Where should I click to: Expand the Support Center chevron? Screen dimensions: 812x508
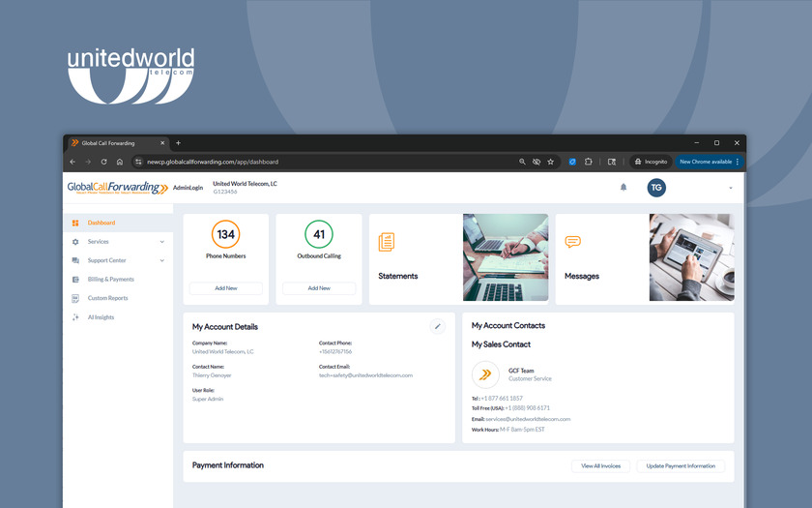point(162,260)
